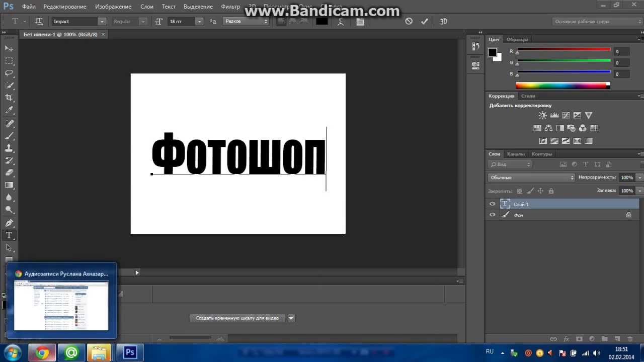
Task: Hide the Фон background layer
Action: [x=493, y=215]
